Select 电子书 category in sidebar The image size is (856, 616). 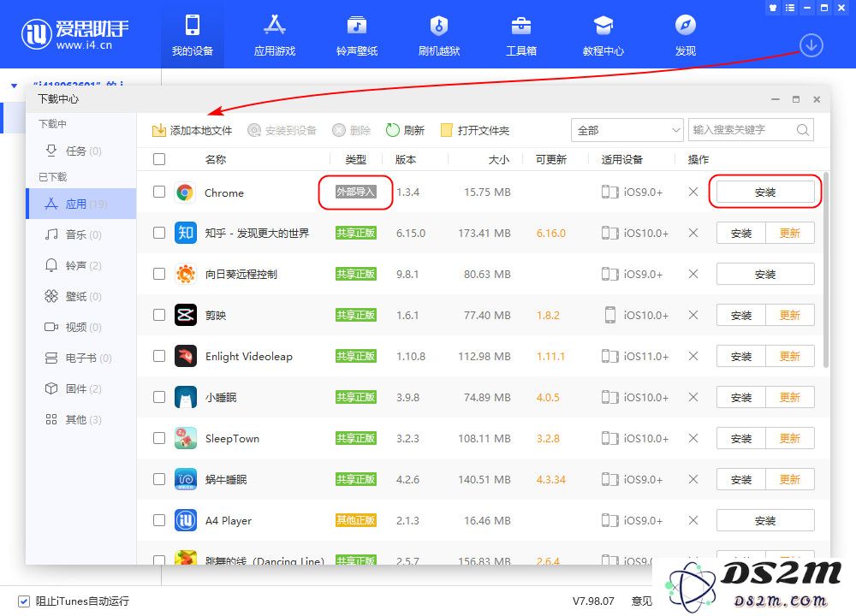point(80,358)
